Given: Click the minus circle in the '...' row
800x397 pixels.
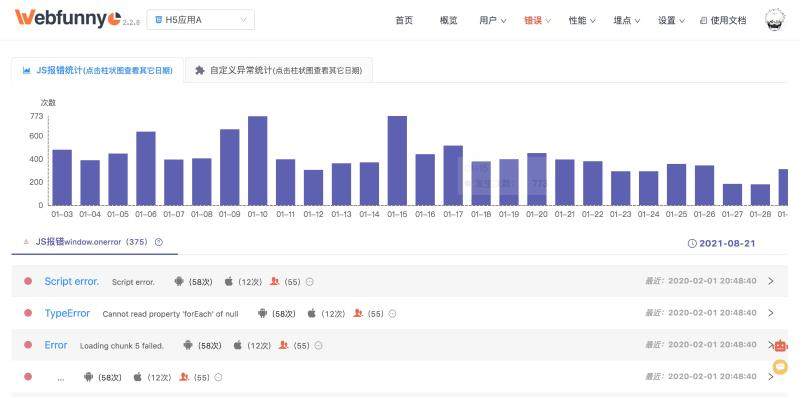Looking at the screenshot, I should tap(218, 378).
